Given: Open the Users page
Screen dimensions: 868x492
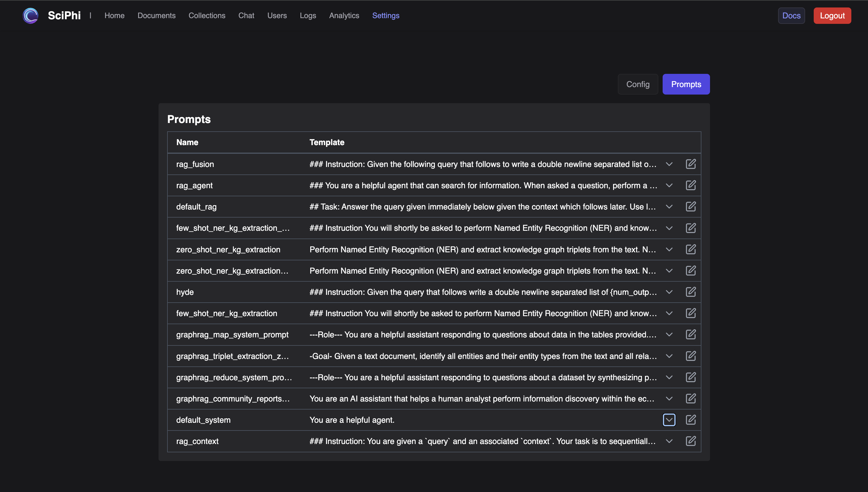Looking at the screenshot, I should (x=277, y=16).
